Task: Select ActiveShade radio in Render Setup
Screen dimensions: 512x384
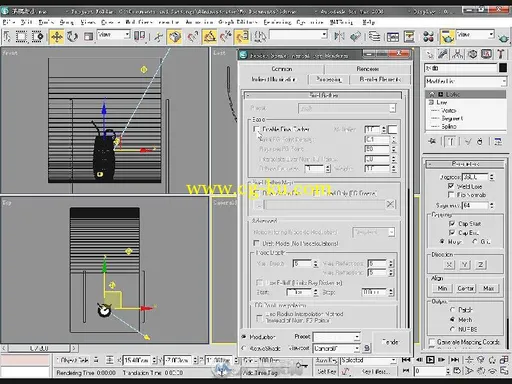Action: (x=244, y=348)
